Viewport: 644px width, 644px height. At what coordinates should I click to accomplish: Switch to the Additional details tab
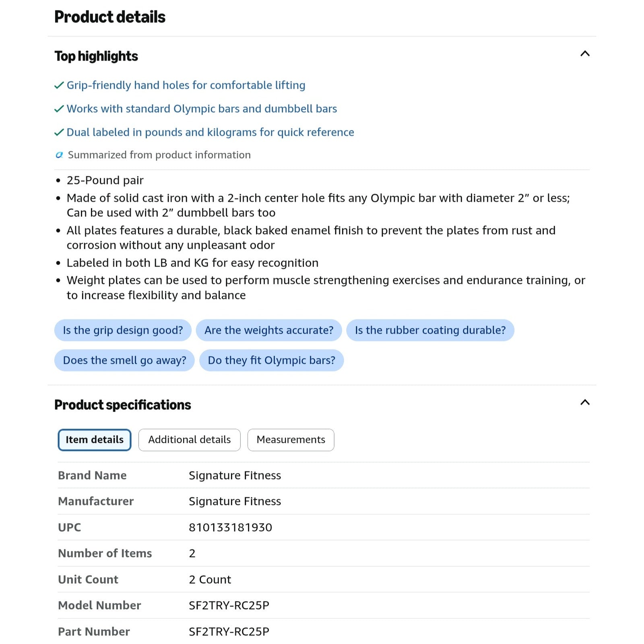(190, 440)
